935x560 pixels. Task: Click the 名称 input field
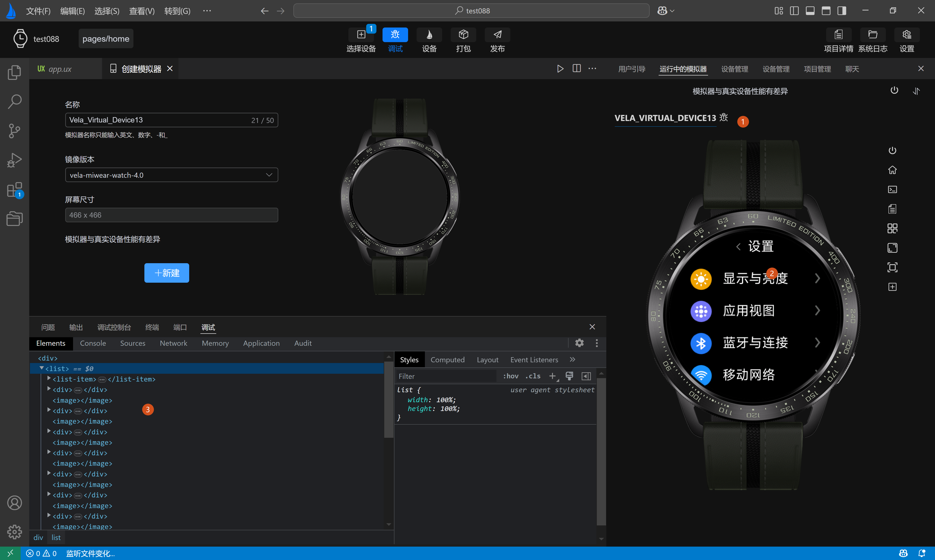tap(159, 120)
